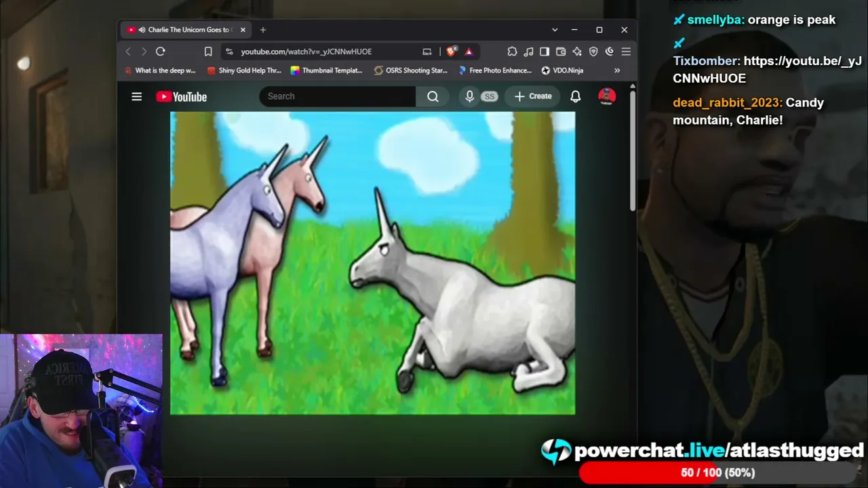Click the 'orange is peak' chat message
The image size is (868, 488).
pyautogui.click(x=791, y=20)
